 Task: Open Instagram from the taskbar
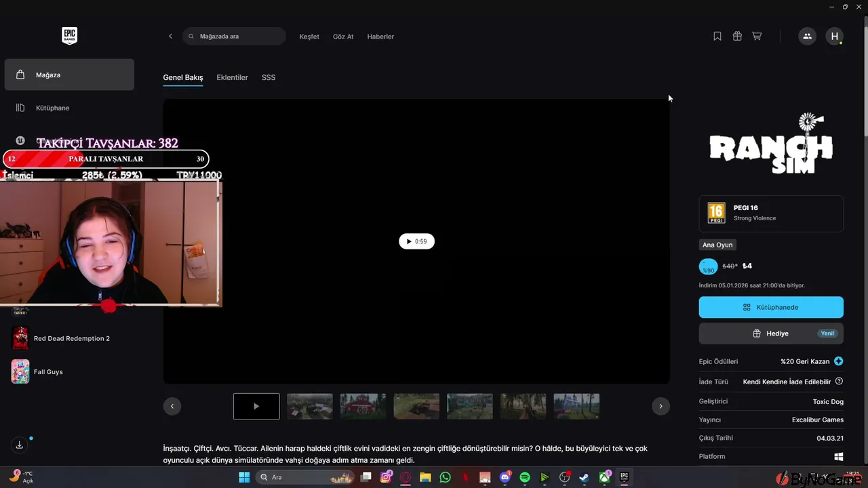pyautogui.click(x=386, y=477)
